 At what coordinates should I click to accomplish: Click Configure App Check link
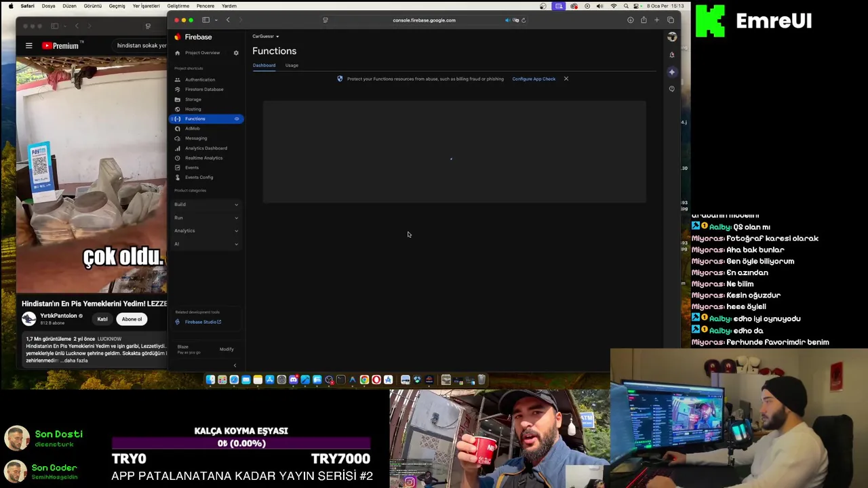click(x=534, y=79)
